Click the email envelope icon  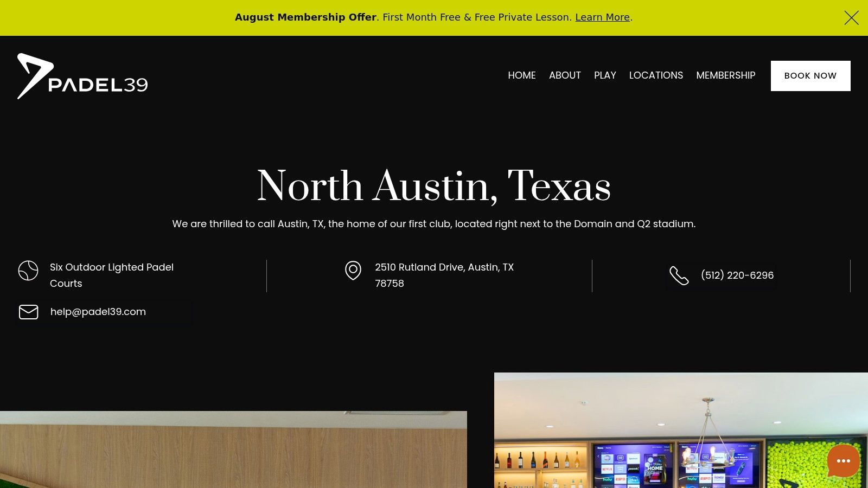29,312
